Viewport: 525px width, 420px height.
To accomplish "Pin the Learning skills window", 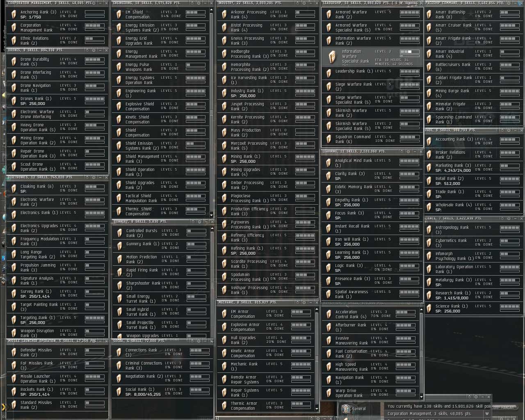I will [x=408, y=151].
